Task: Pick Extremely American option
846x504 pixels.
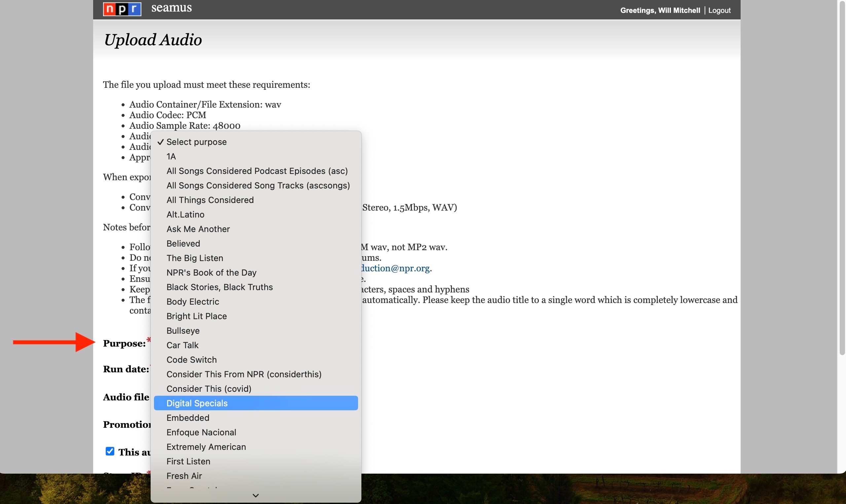Action: 256,447
